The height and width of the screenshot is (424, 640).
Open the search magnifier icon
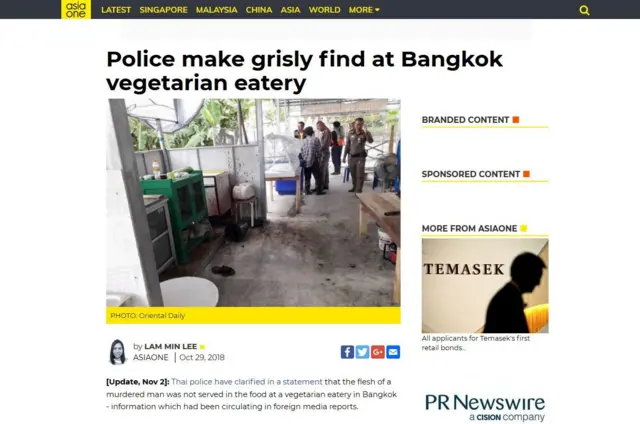(x=584, y=10)
